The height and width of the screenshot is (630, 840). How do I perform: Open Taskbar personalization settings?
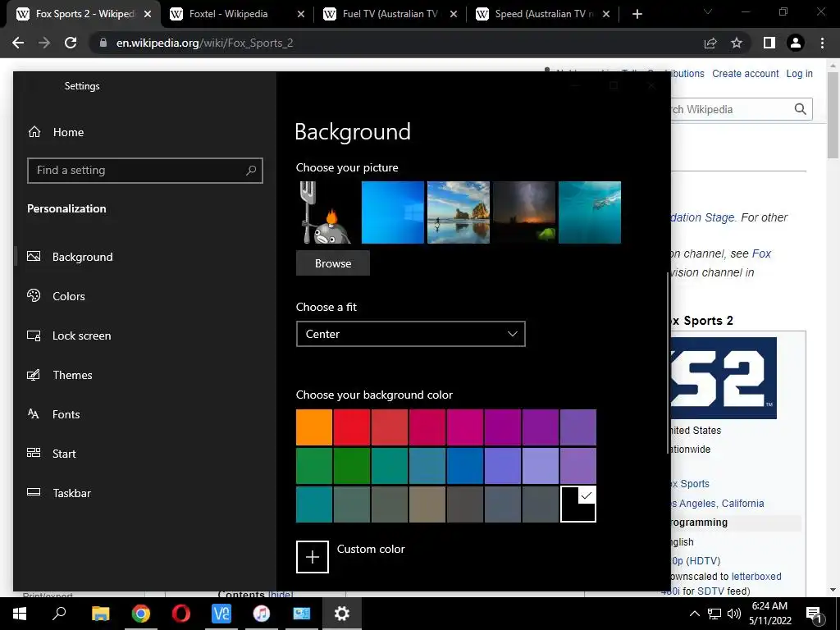pos(71,493)
